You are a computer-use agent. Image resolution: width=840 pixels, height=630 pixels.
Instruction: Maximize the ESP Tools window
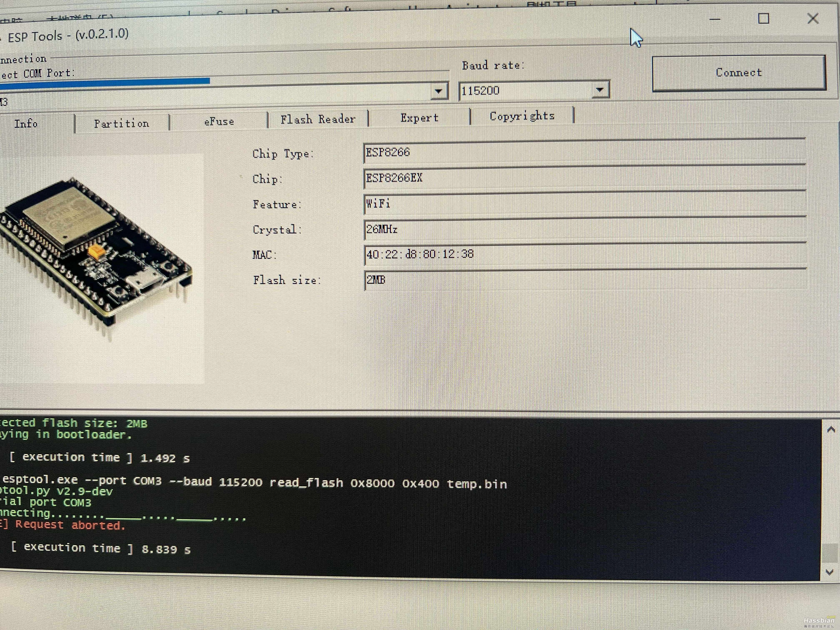[x=764, y=18]
